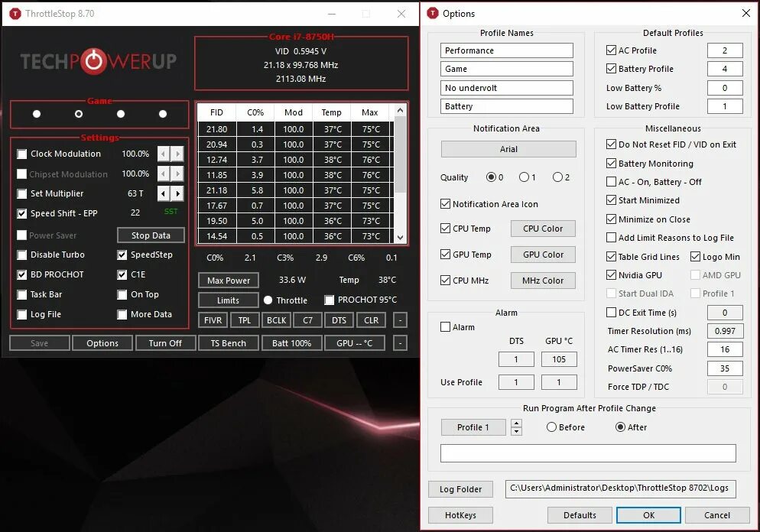Screen dimensions: 760x532
Task: Enable the Alarm checkbox
Action: pos(446,327)
